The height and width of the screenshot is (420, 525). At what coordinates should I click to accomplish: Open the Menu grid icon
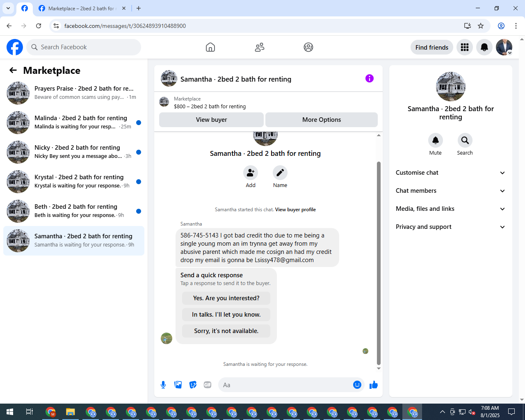pyautogui.click(x=465, y=47)
